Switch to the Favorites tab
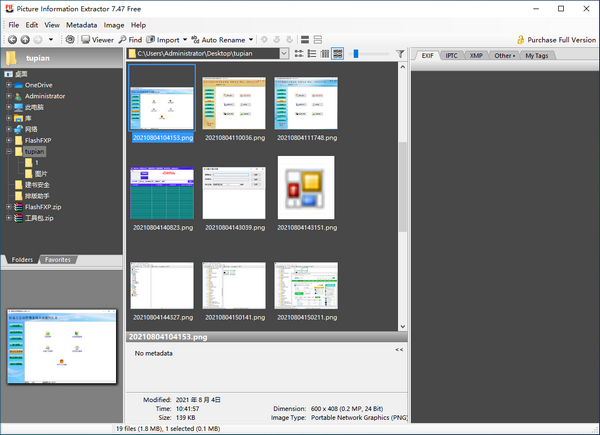The height and width of the screenshot is (435, 600). pos(57,259)
